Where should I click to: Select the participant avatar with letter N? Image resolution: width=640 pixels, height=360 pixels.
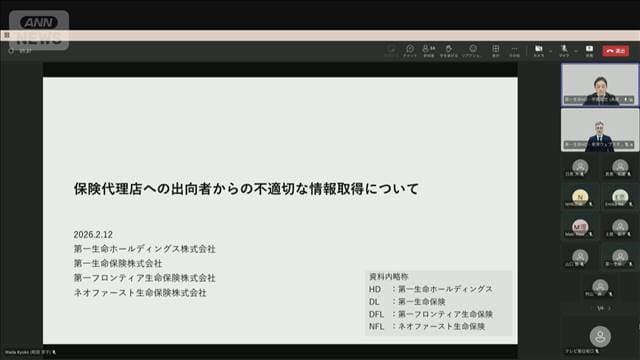click(580, 197)
